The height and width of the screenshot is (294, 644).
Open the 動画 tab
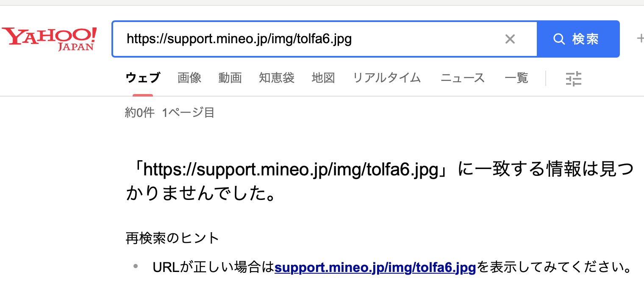coord(230,78)
